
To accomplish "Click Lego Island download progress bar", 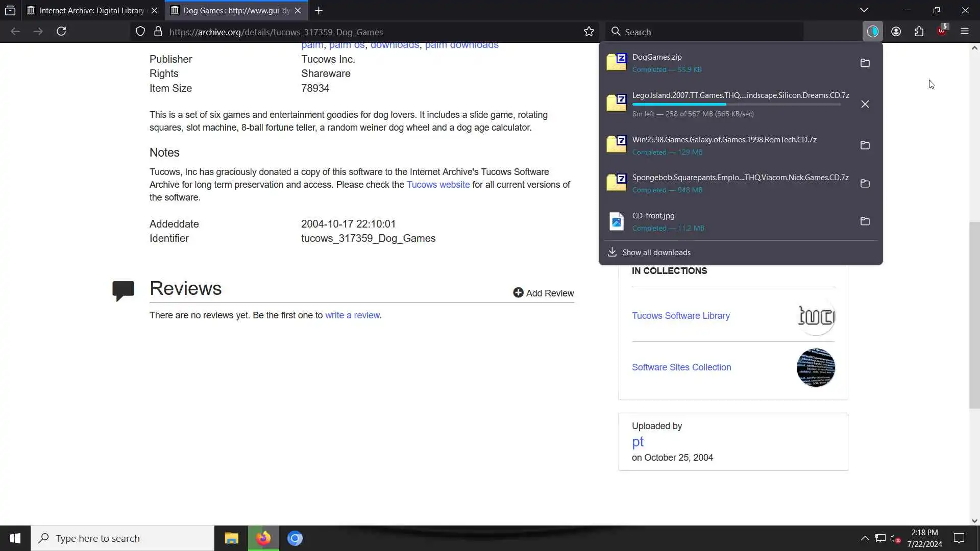I will point(736,105).
